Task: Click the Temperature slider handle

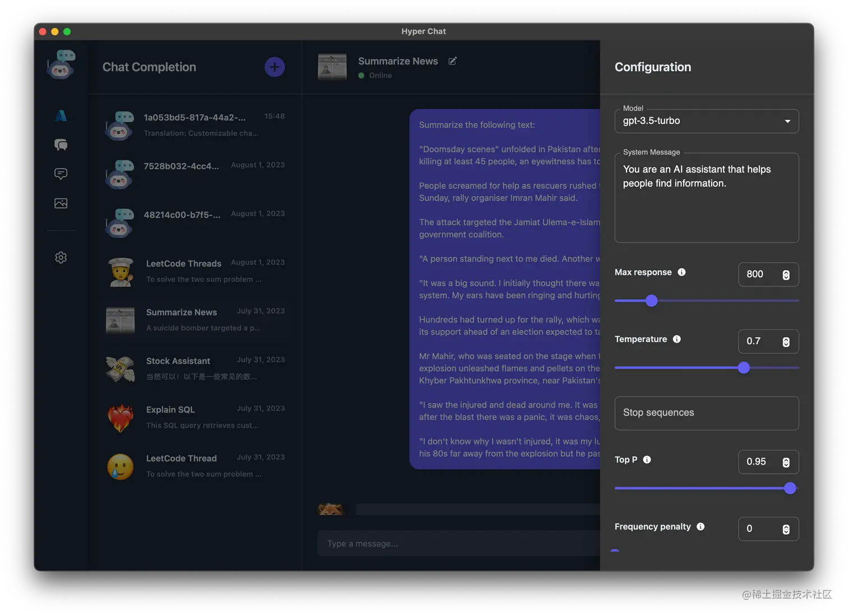Action: pyautogui.click(x=744, y=368)
